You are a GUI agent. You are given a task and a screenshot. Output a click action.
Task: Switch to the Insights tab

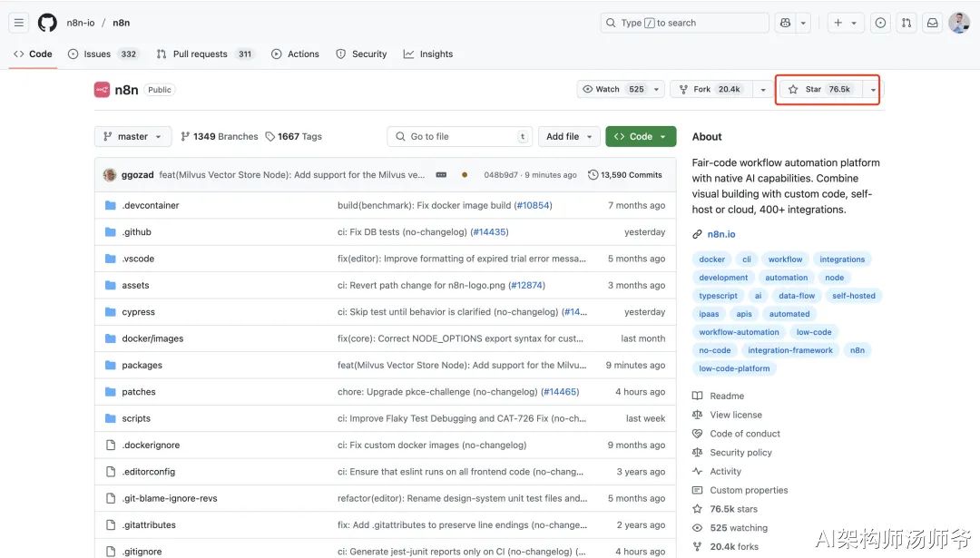428,54
